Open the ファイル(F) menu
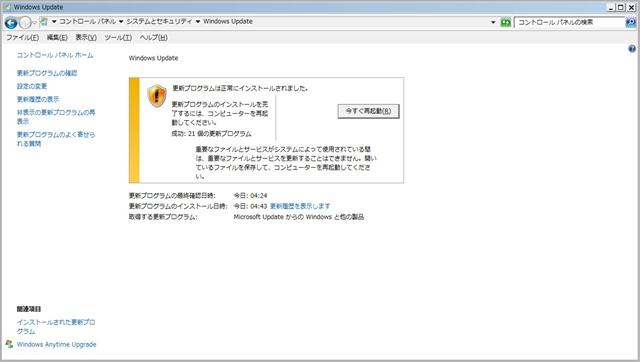640x362 pixels. tap(22, 38)
